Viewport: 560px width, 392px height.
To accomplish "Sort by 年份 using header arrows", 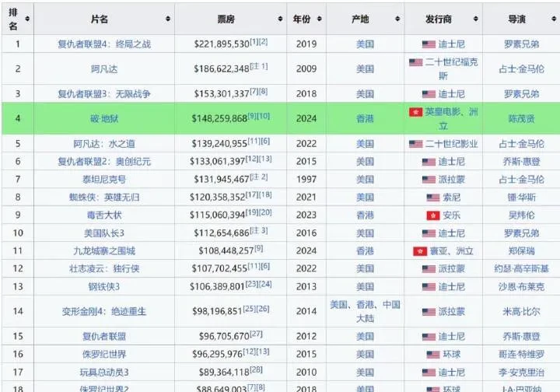I will coord(317,19).
